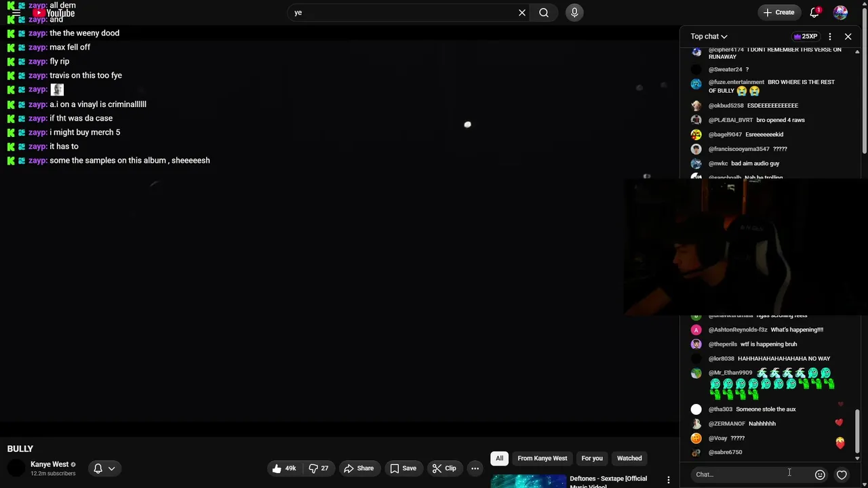
Task: Click @PLÆBAI_BVRT chat message
Action: [x=781, y=120]
